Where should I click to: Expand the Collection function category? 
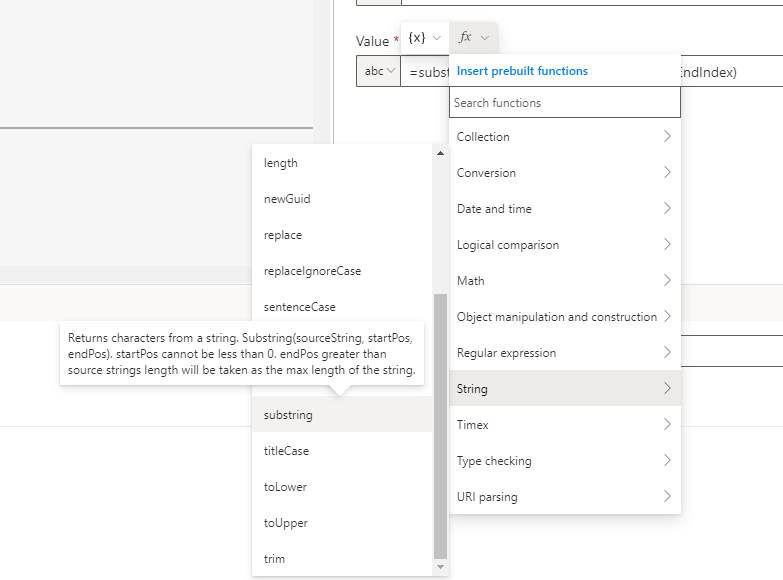click(564, 137)
